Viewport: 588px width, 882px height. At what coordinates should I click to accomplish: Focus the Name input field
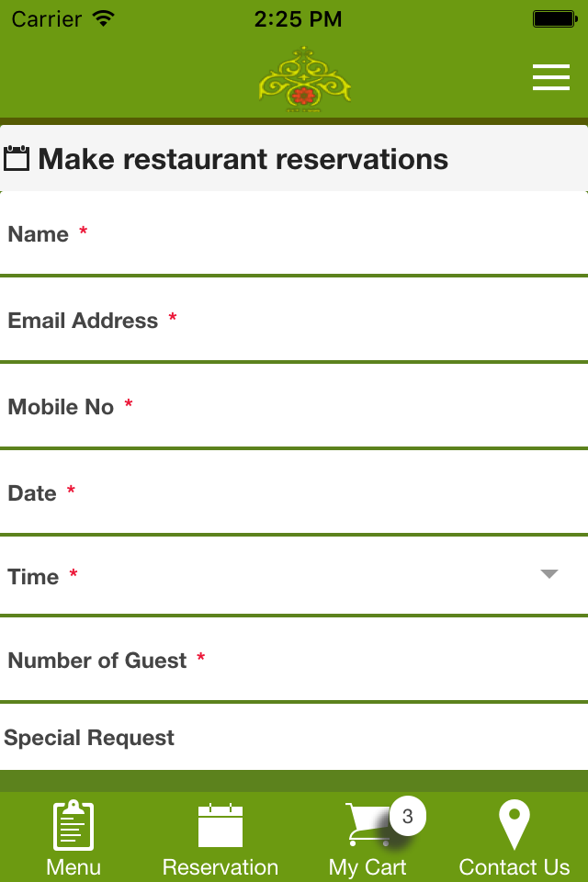294,234
